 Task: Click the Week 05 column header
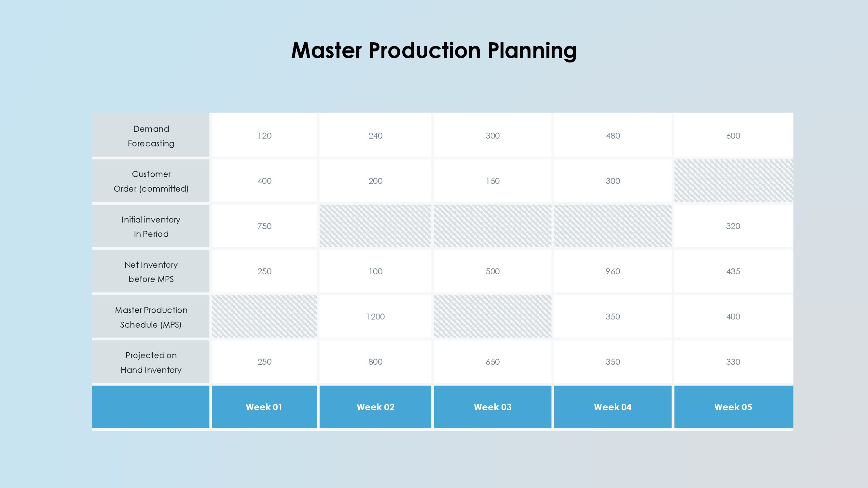pos(734,407)
